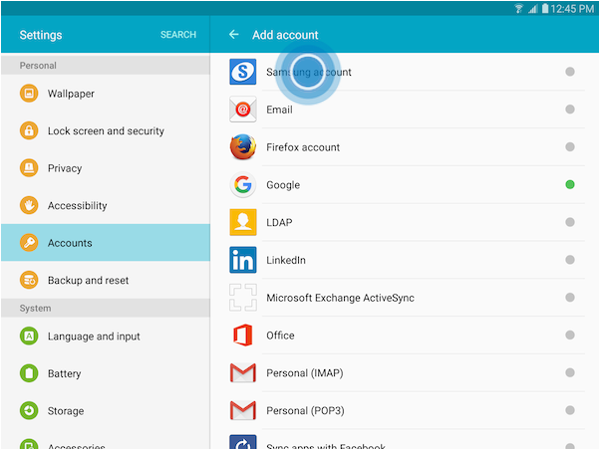This screenshot has height=450, width=600.
Task: Tap the Accounts key icon
Action: 29,243
